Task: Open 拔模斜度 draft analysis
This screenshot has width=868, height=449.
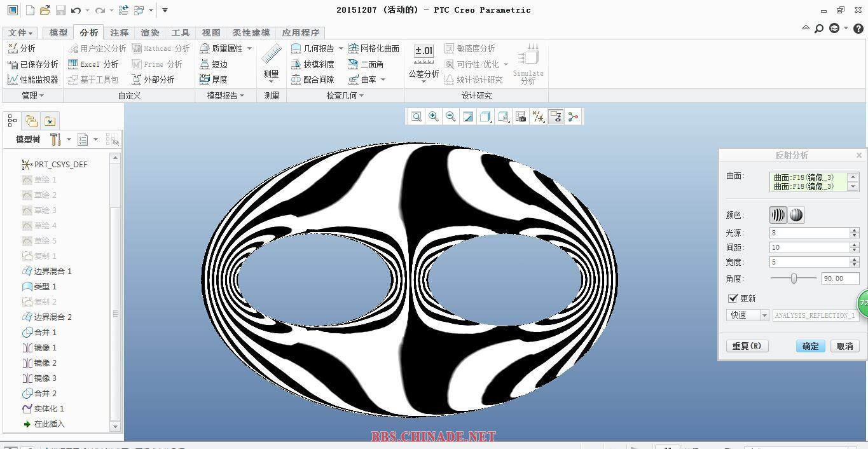Action: (313, 64)
